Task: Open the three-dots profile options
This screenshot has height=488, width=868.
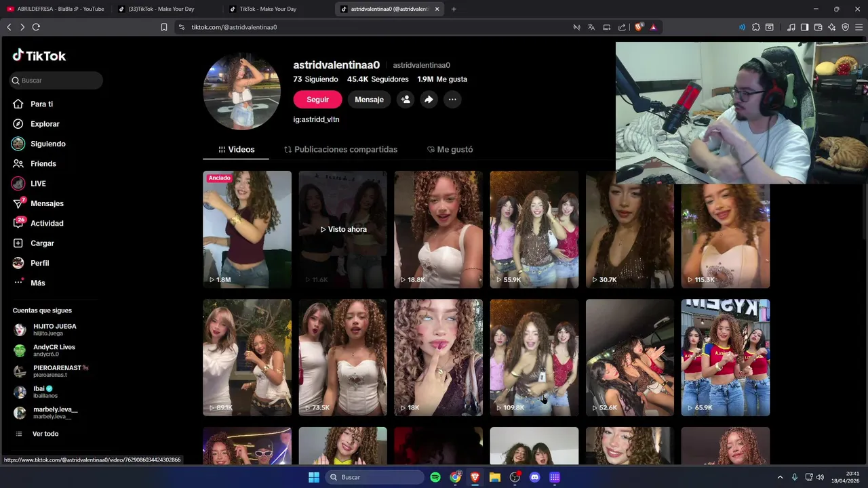Action: (x=452, y=100)
